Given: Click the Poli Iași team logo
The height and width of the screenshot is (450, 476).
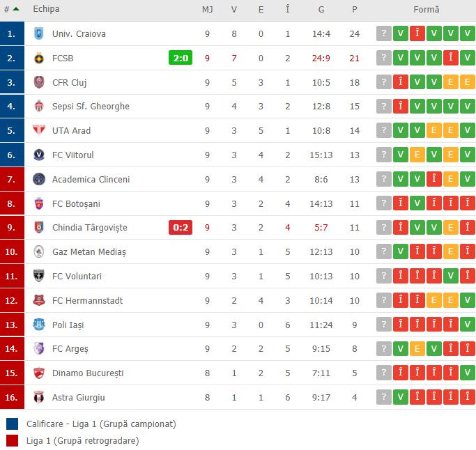Looking at the screenshot, I should click(x=39, y=325).
